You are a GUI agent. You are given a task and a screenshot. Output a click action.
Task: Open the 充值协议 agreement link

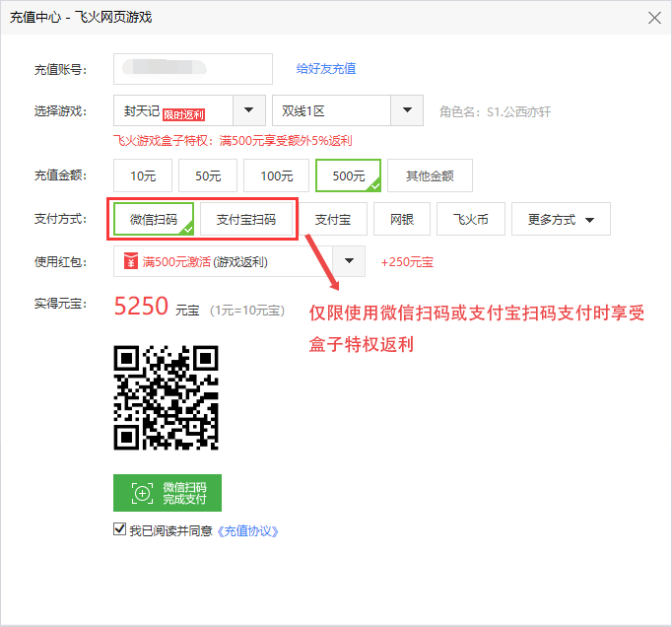click(x=247, y=530)
